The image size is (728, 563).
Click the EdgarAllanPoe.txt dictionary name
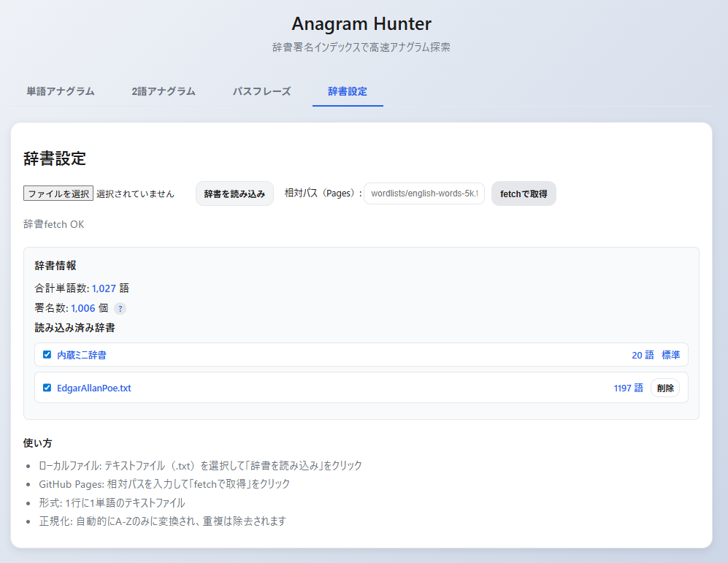tap(93, 388)
